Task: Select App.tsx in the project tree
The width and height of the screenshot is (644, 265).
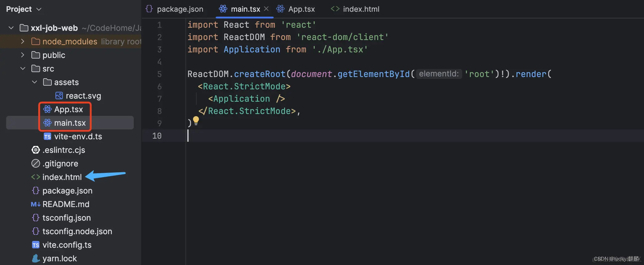Action: tap(68, 109)
